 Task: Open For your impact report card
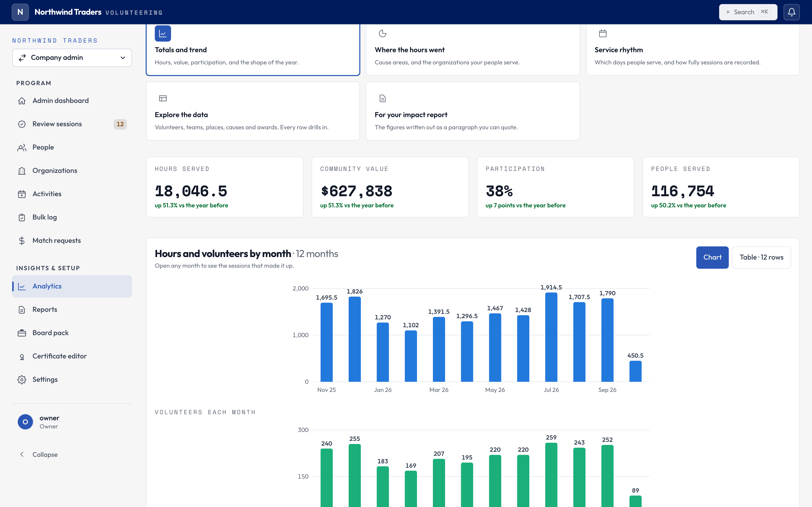click(x=473, y=111)
